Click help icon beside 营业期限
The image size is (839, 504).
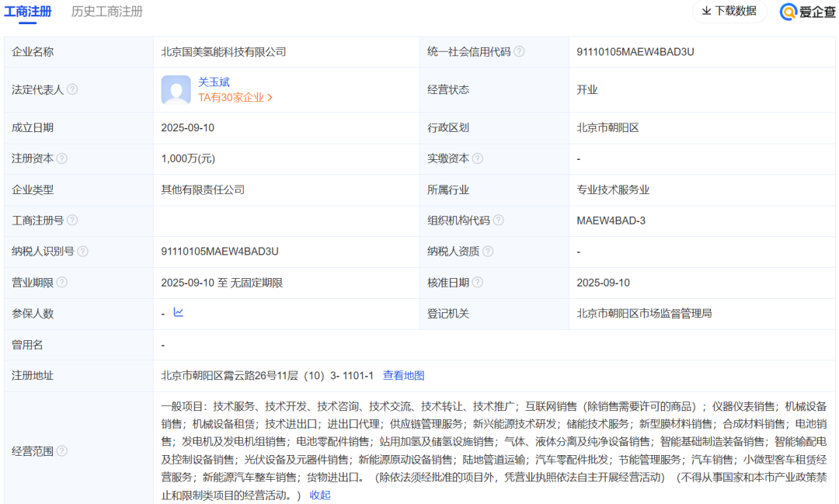tap(62, 283)
